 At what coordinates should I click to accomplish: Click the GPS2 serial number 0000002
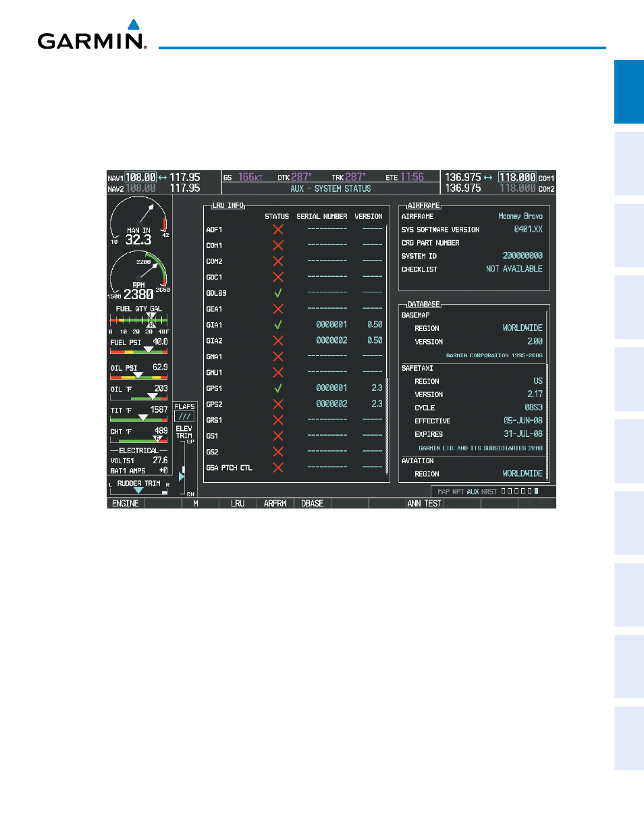click(331, 404)
